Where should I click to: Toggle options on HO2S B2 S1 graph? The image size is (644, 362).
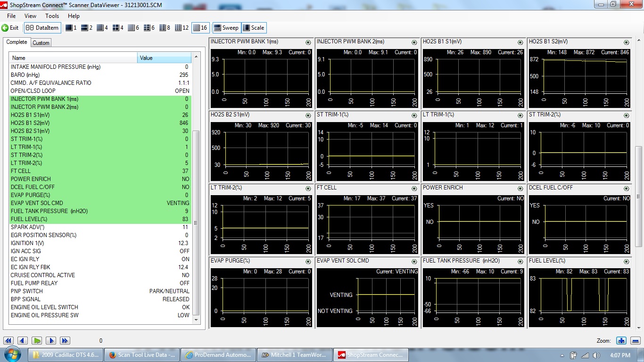(308, 115)
